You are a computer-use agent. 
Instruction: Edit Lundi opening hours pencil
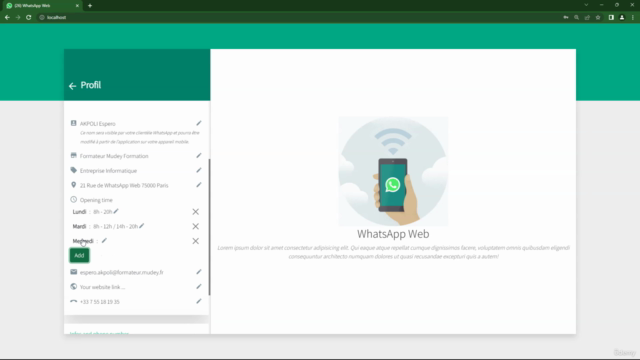[116, 211]
